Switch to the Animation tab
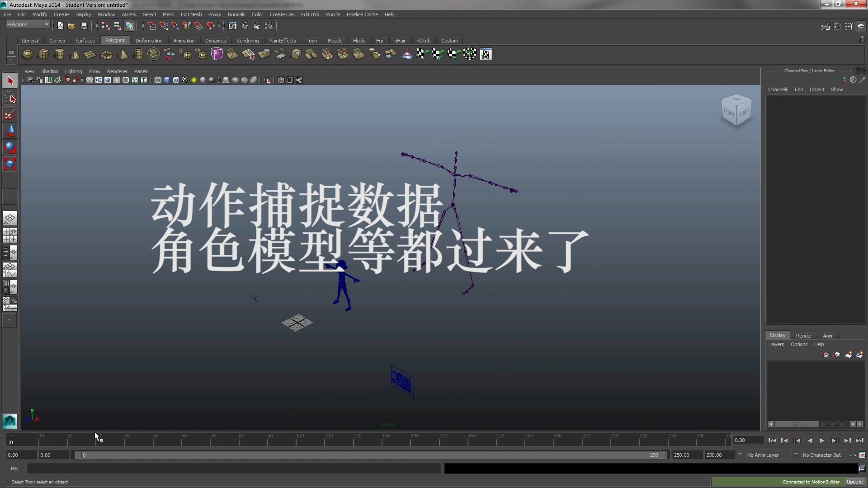868x488 pixels. (x=183, y=40)
